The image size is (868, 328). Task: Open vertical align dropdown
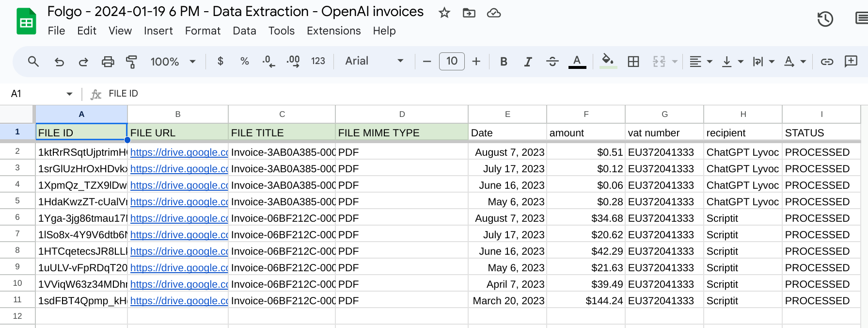[732, 62]
